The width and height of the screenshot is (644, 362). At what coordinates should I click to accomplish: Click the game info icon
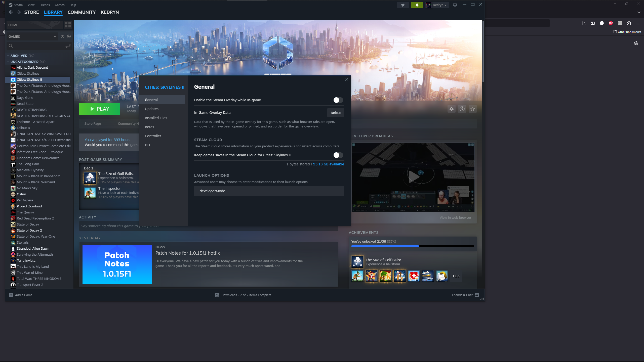(x=462, y=109)
